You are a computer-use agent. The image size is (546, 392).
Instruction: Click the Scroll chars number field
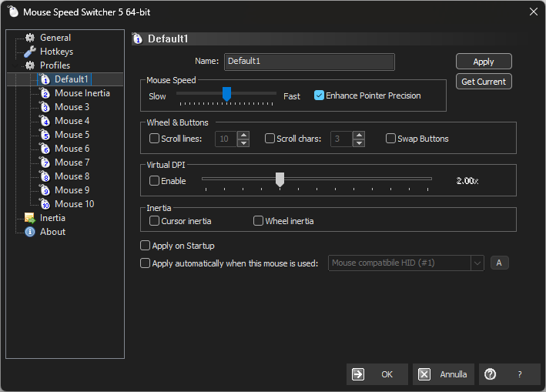click(341, 139)
